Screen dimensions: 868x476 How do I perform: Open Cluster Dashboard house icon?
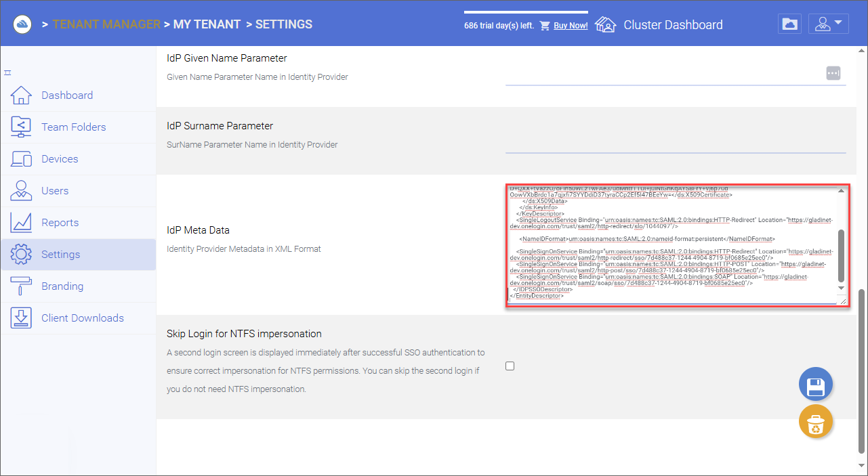click(x=605, y=25)
